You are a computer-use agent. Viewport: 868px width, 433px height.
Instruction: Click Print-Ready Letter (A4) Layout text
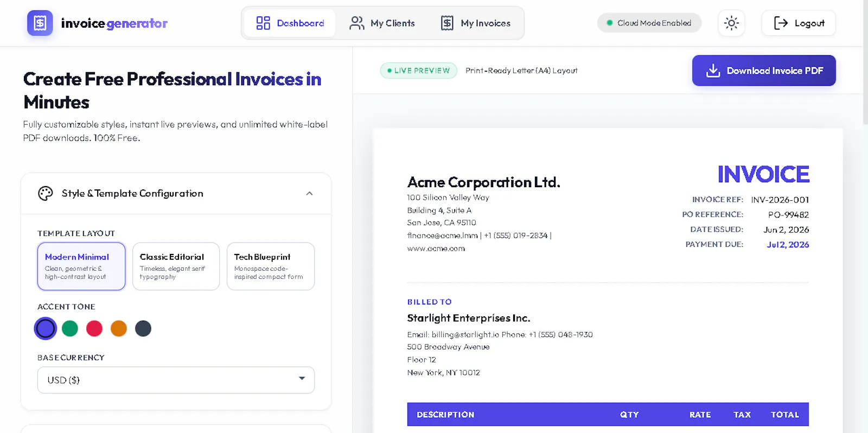(x=521, y=71)
